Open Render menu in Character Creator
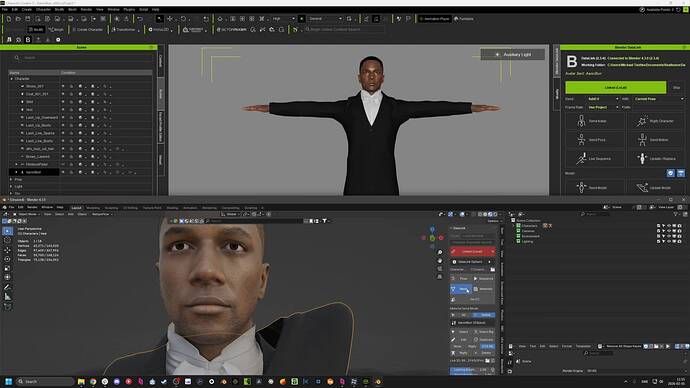Screen dimensions: 690x388 (x=86, y=9)
